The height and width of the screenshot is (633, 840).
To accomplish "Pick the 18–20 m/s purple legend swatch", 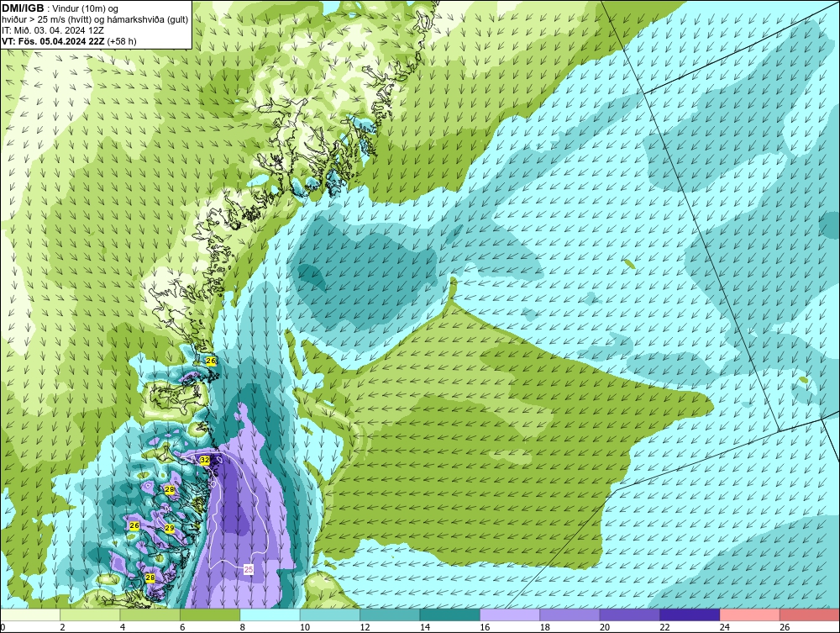I will (x=570, y=615).
